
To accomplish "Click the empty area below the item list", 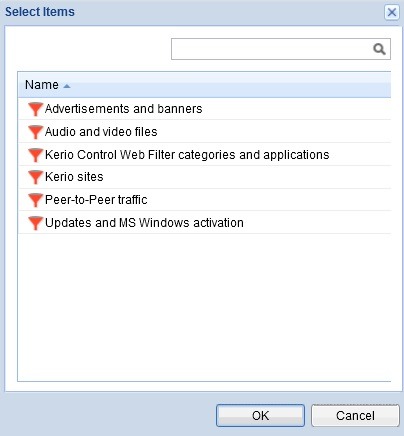I will [204, 307].
